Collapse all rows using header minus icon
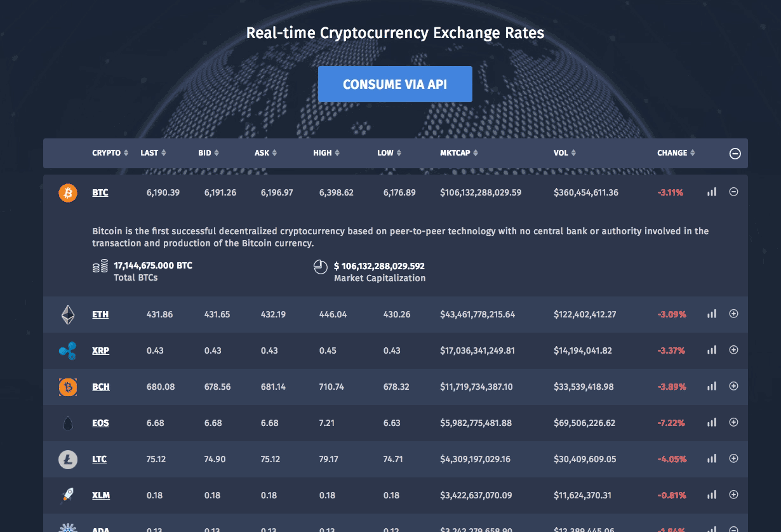 [x=735, y=154]
